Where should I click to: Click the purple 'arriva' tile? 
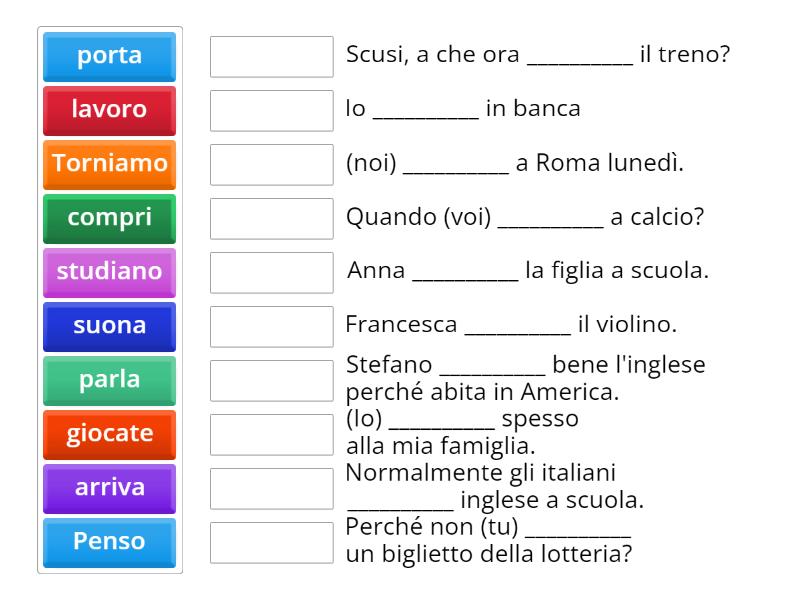pos(108,488)
